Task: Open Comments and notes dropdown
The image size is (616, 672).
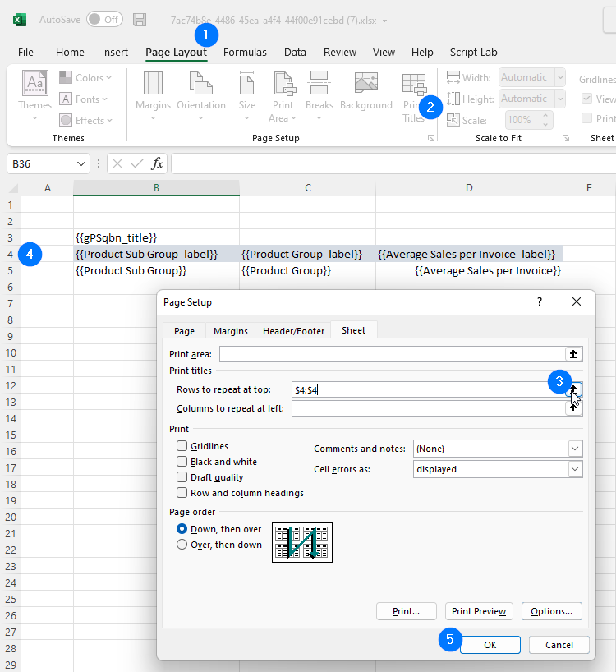Action: pyautogui.click(x=575, y=449)
